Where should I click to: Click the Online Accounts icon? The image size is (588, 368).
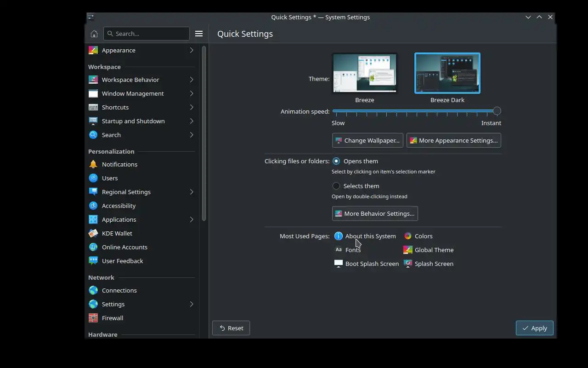click(x=93, y=247)
